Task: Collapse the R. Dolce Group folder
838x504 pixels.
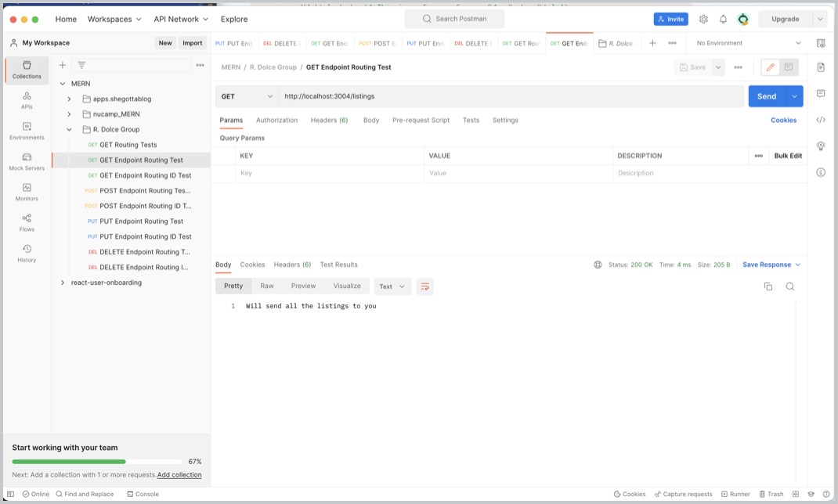Action: (69, 130)
